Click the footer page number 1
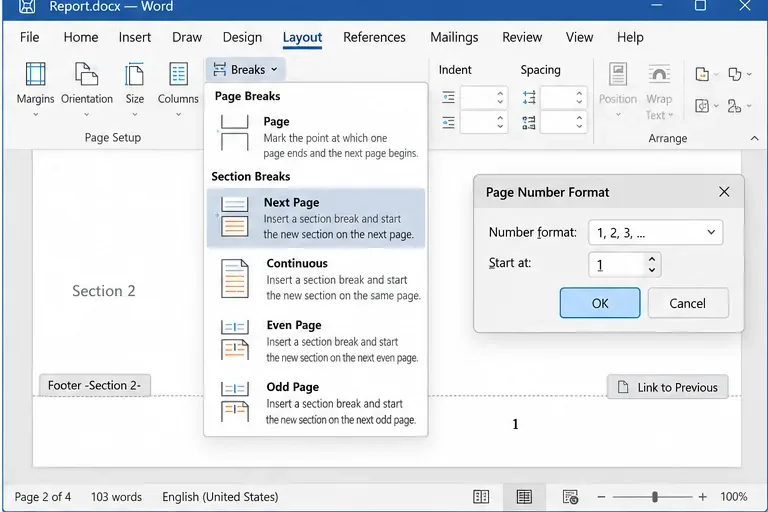 pyautogui.click(x=515, y=424)
